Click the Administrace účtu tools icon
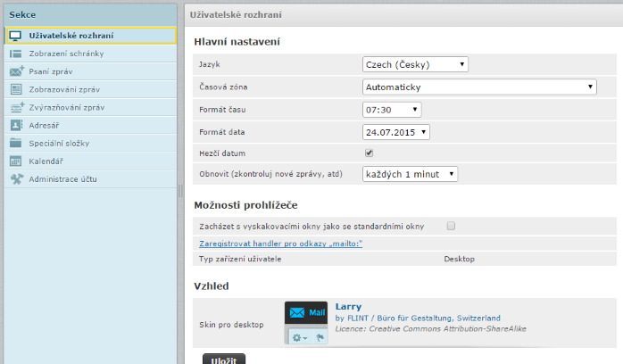Image resolution: width=623 pixels, height=364 pixels. point(15,179)
